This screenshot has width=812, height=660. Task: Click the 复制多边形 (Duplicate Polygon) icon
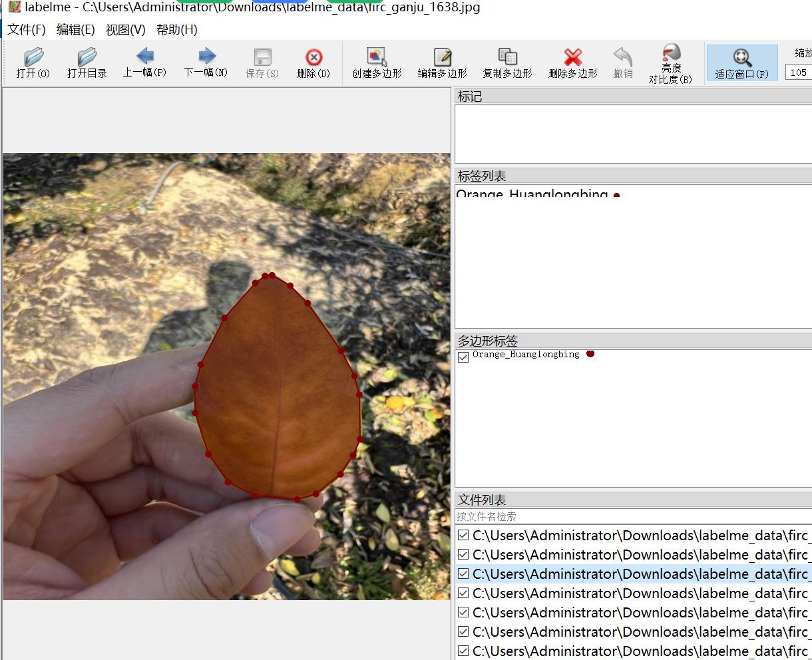tap(507, 63)
